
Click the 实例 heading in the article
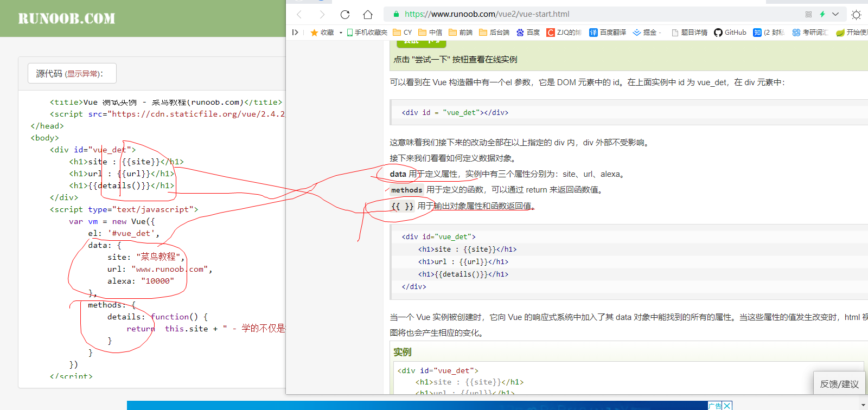click(x=403, y=352)
